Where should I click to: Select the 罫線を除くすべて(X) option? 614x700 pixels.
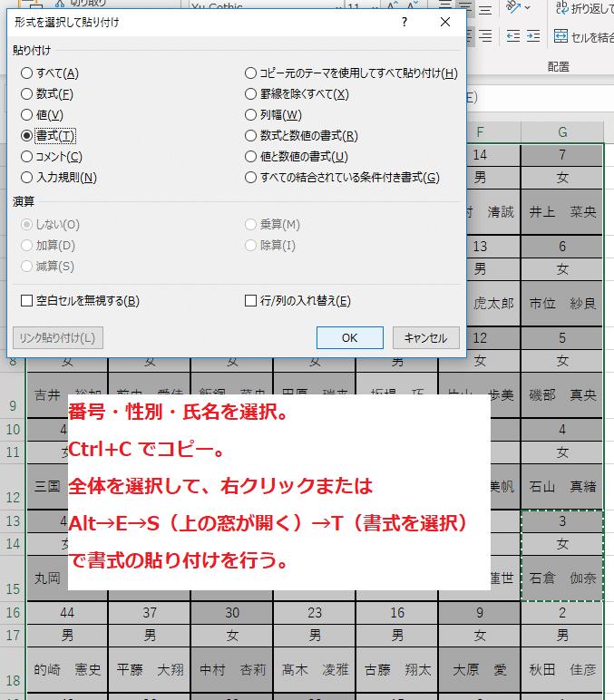297,94
